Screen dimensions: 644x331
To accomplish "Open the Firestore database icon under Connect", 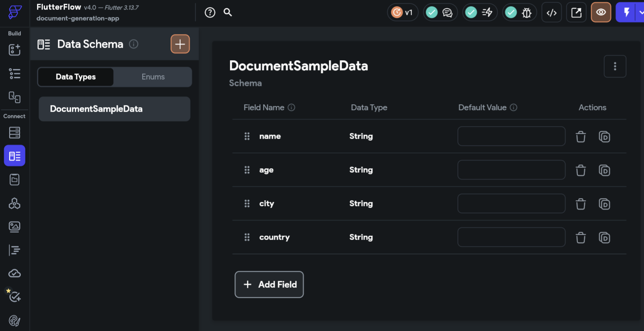I will click(x=15, y=132).
